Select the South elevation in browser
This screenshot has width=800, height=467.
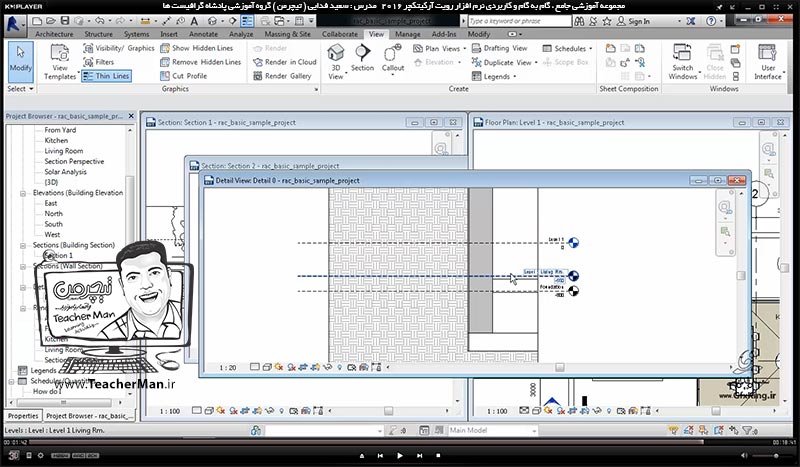pyautogui.click(x=54, y=224)
